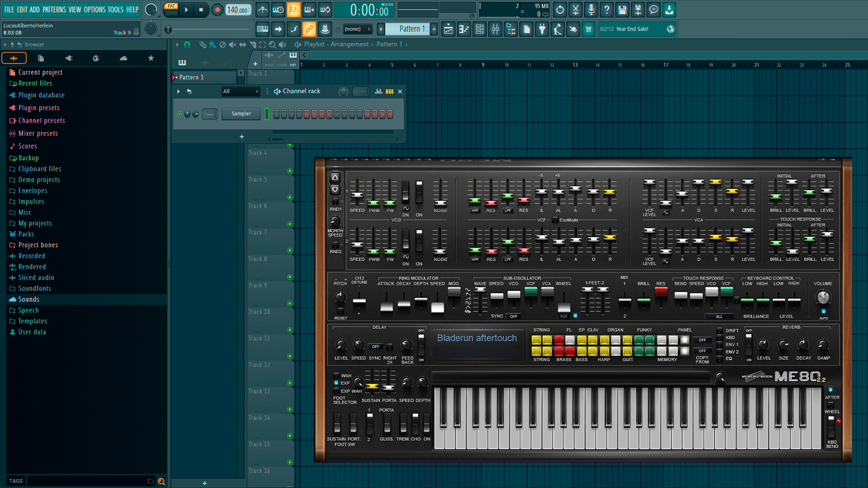
Task: Click the Record transport button
Action: click(217, 10)
